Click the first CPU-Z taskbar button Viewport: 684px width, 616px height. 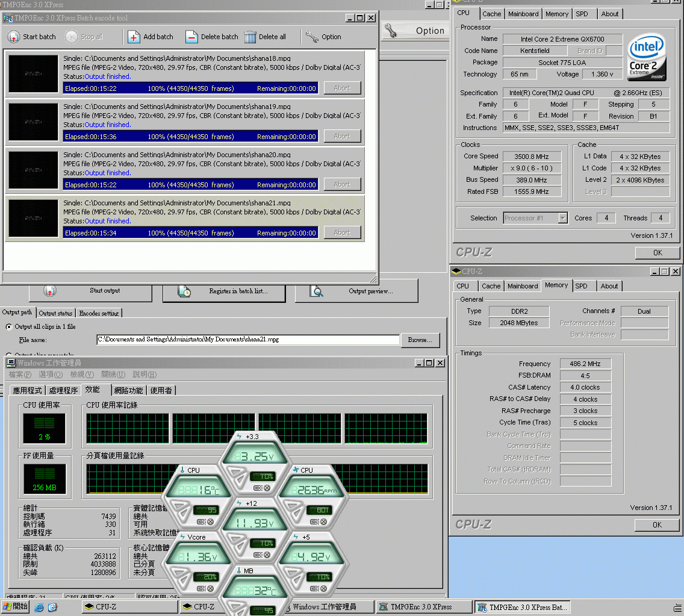click(130, 607)
